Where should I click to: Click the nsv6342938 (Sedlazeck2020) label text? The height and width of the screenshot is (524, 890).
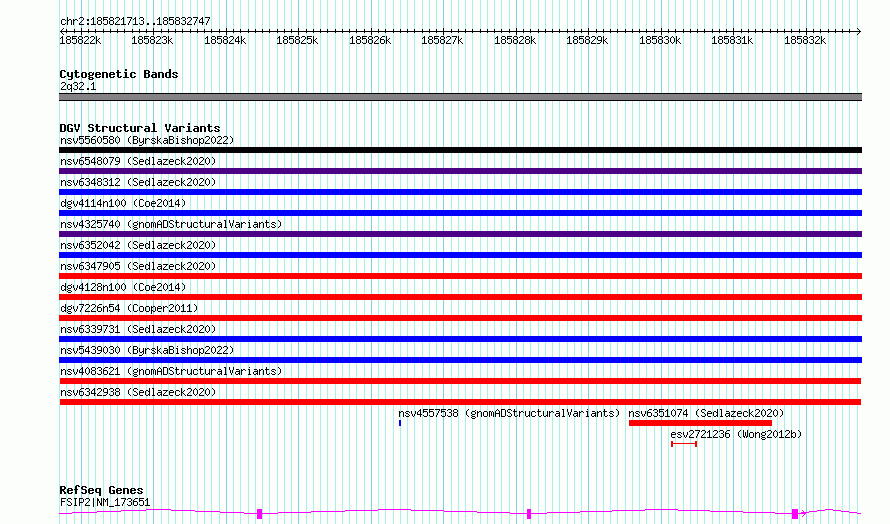point(138,392)
